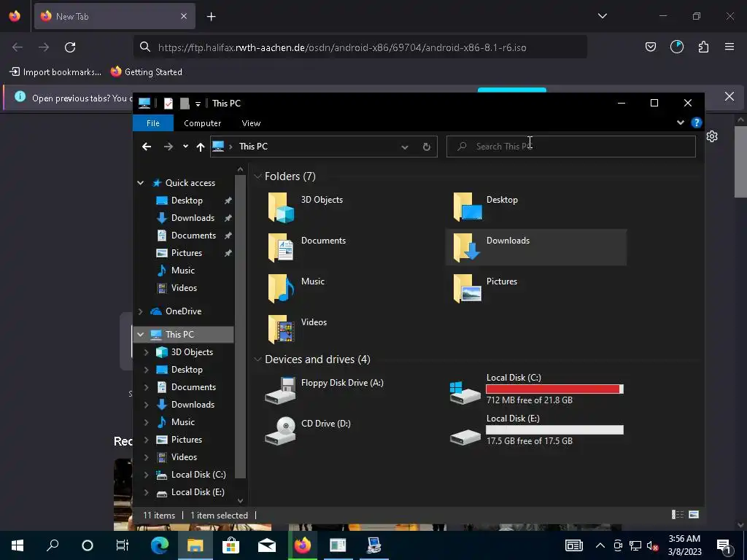The image size is (747, 560).
Task: Open Task View on taskbar
Action: click(123, 545)
